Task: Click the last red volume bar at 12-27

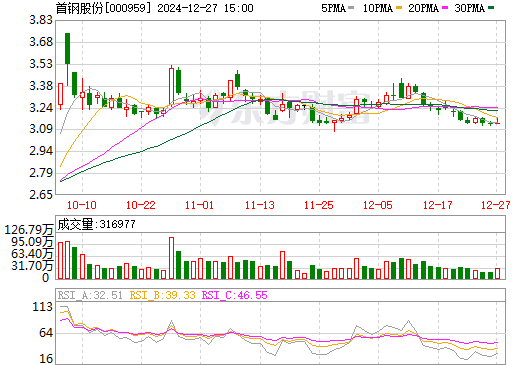Action: tap(497, 273)
